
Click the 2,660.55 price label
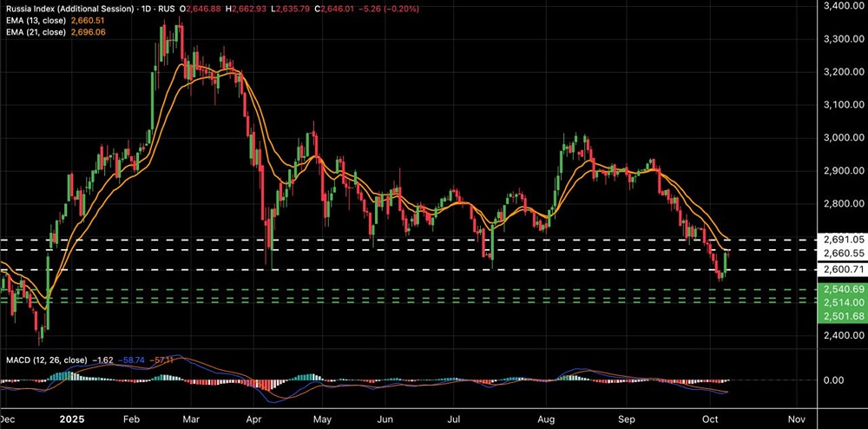pyautogui.click(x=844, y=253)
